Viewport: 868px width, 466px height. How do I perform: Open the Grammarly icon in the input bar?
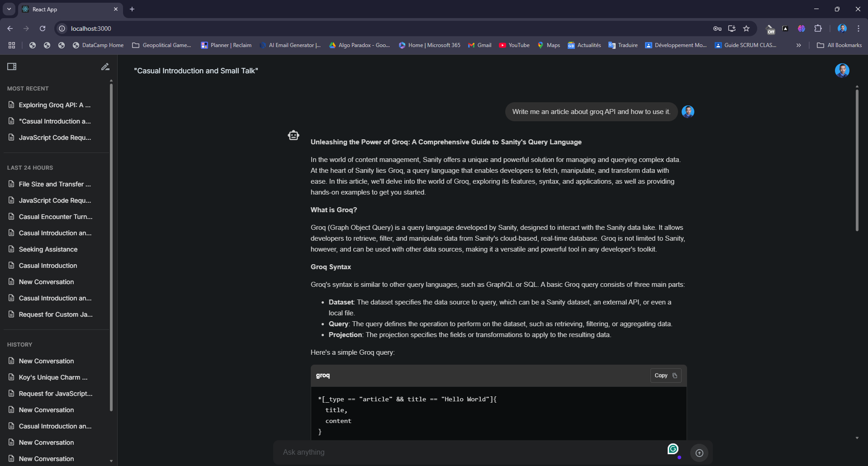pos(673,449)
